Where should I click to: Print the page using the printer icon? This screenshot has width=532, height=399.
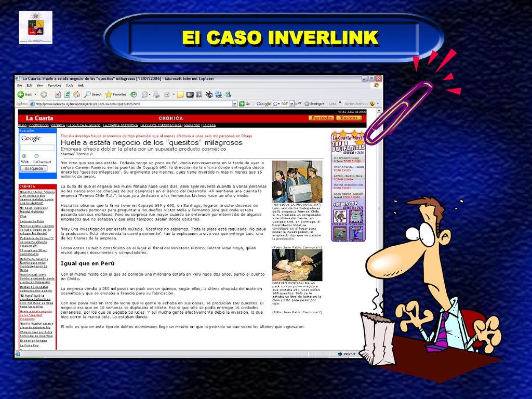pyautogui.click(x=156, y=95)
